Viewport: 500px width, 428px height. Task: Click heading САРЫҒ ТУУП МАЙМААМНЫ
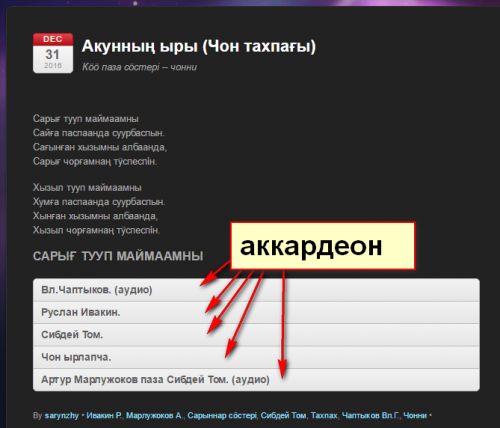pos(118,256)
